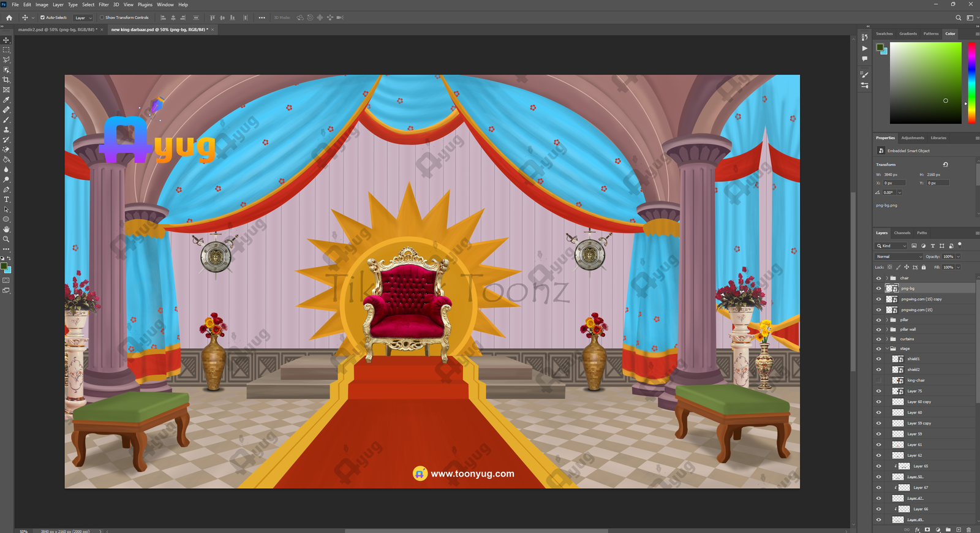
Task: Select the Rectangular Marquee tool
Action: [6, 50]
